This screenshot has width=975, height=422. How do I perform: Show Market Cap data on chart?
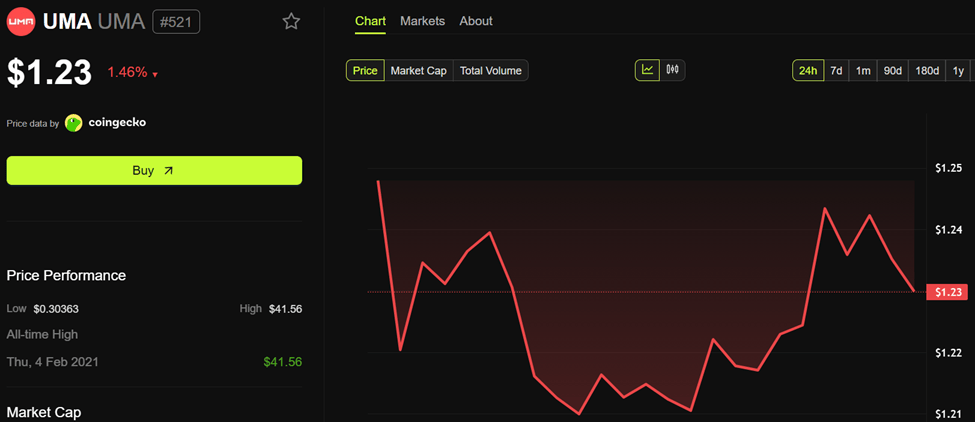click(x=418, y=71)
